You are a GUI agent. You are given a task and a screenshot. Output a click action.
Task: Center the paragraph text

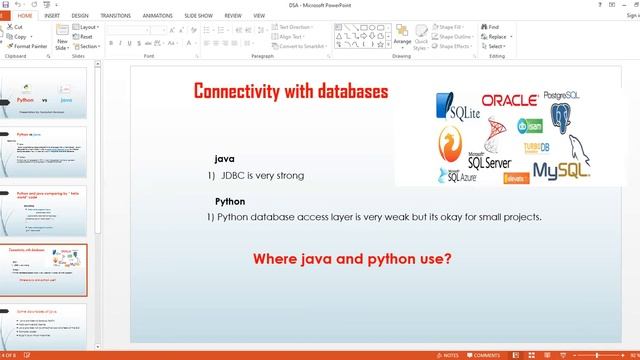tap(216, 43)
